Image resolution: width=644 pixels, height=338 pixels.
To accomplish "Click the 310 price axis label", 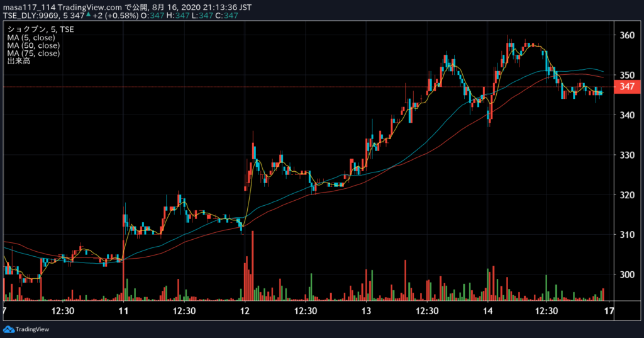I will (627, 235).
